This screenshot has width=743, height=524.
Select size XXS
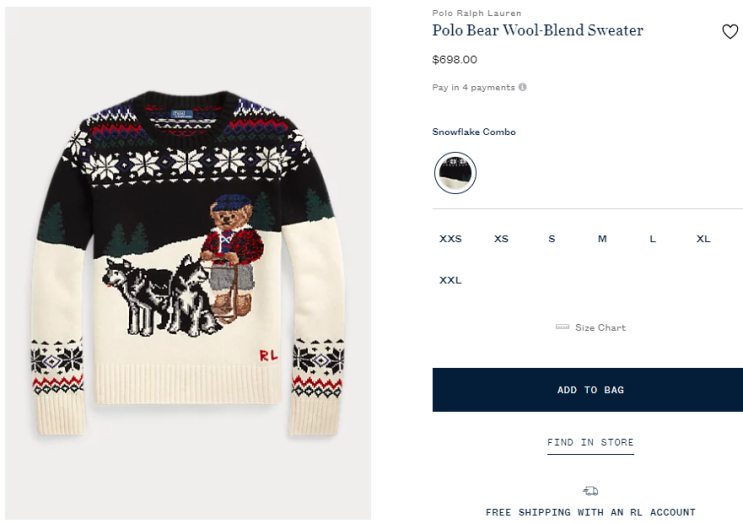[451, 239]
